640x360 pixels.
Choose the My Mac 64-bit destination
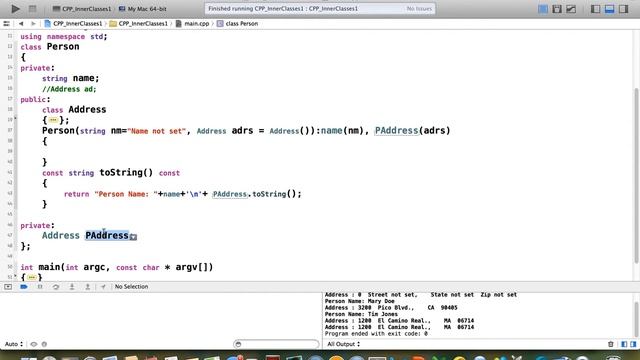[142, 9]
